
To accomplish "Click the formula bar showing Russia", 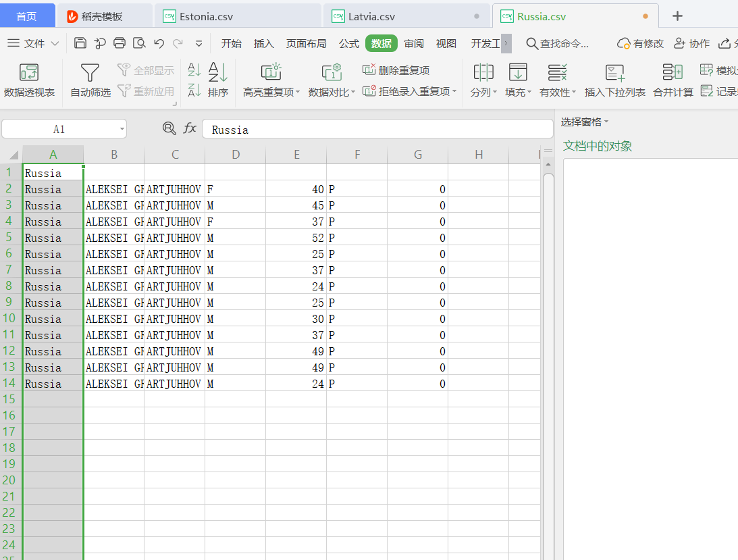I will click(377, 129).
